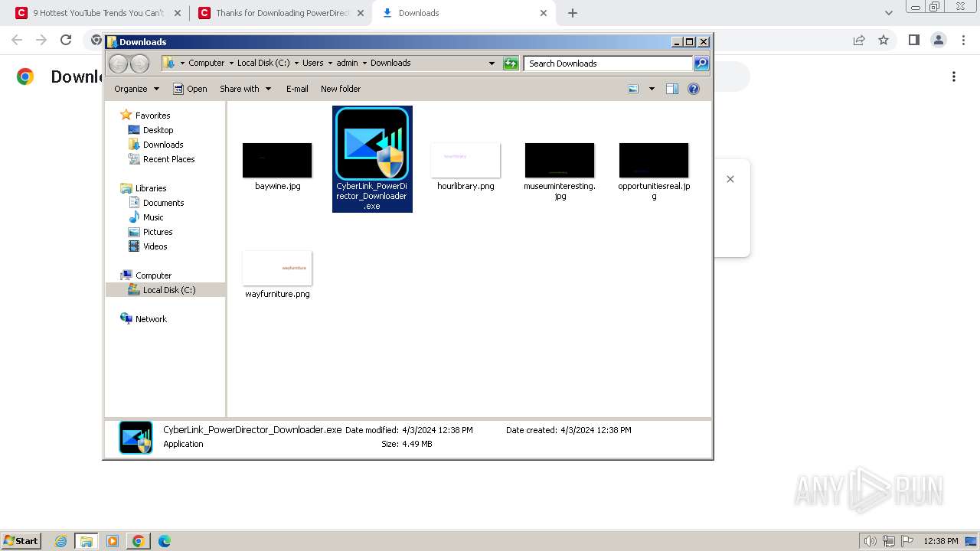Select Local Disk (C:) in navigation pane
Viewport: 980px width, 551px height.
click(x=165, y=290)
